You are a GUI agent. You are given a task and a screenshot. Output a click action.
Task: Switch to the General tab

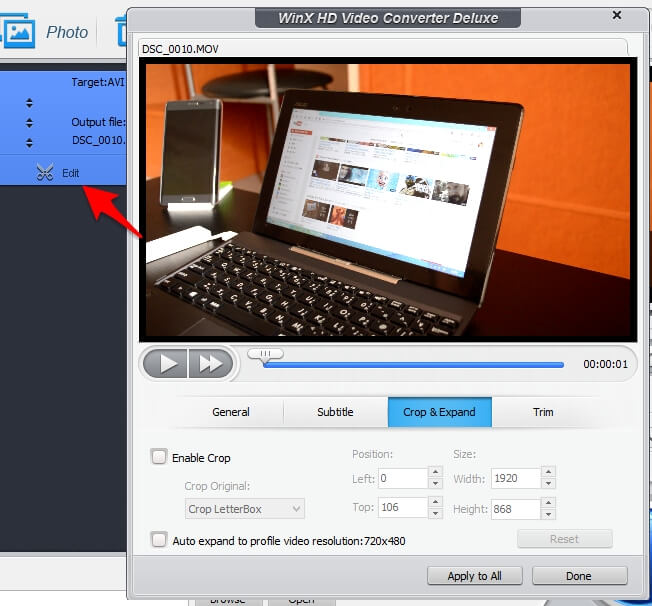231,412
